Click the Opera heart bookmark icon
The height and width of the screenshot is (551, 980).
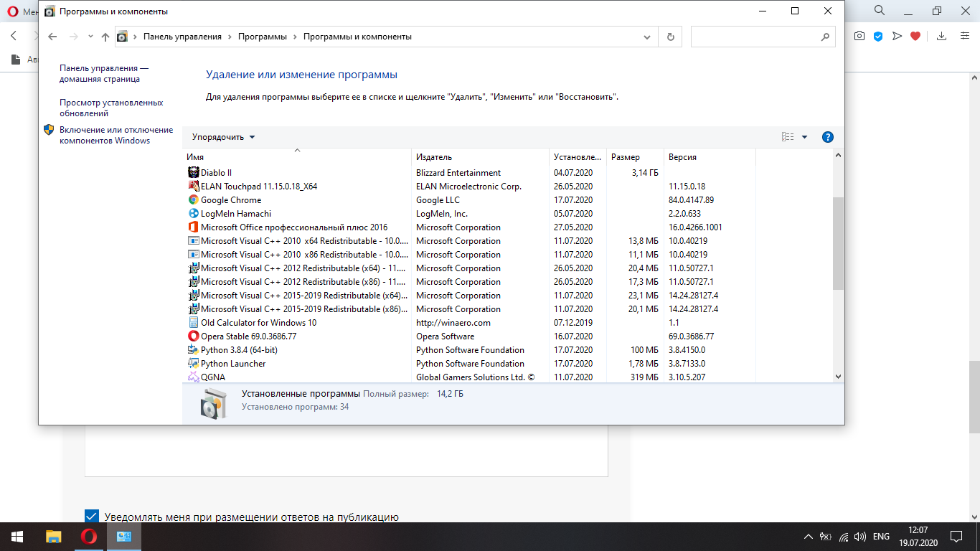(915, 36)
